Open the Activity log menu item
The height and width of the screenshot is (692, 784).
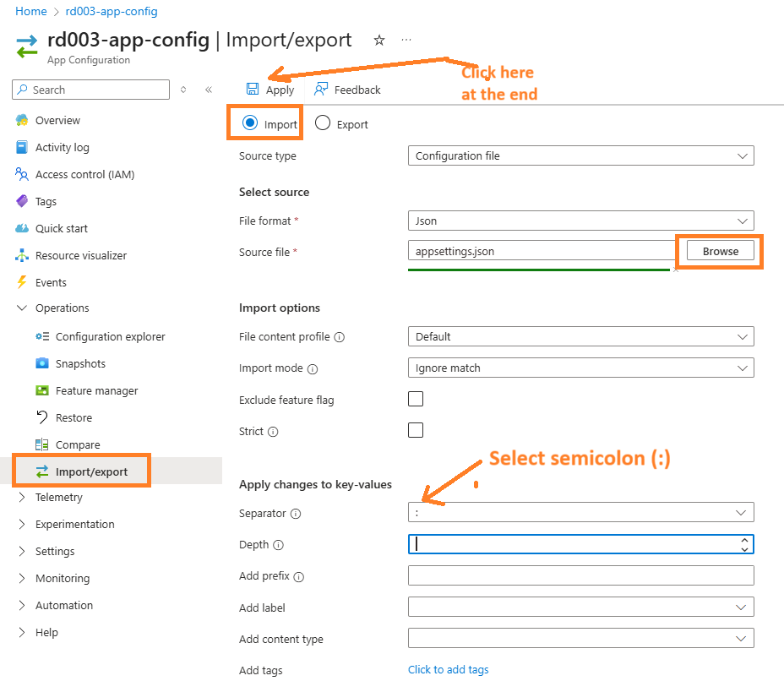pyautogui.click(x=62, y=147)
